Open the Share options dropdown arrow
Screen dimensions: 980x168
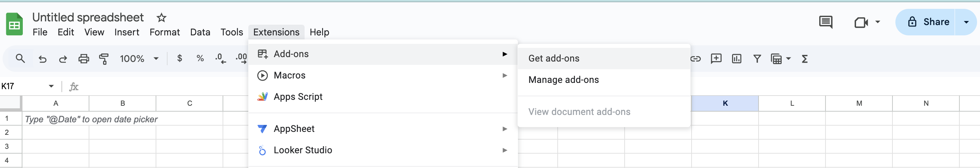(x=966, y=22)
